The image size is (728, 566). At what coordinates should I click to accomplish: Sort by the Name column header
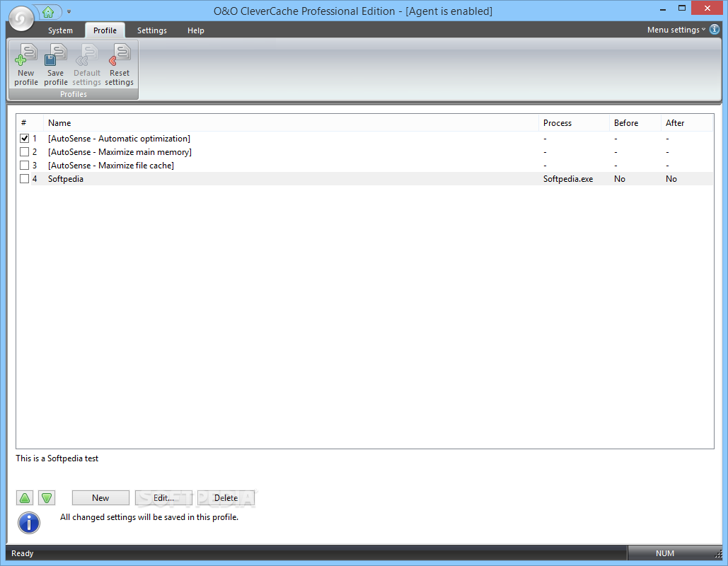(x=291, y=123)
